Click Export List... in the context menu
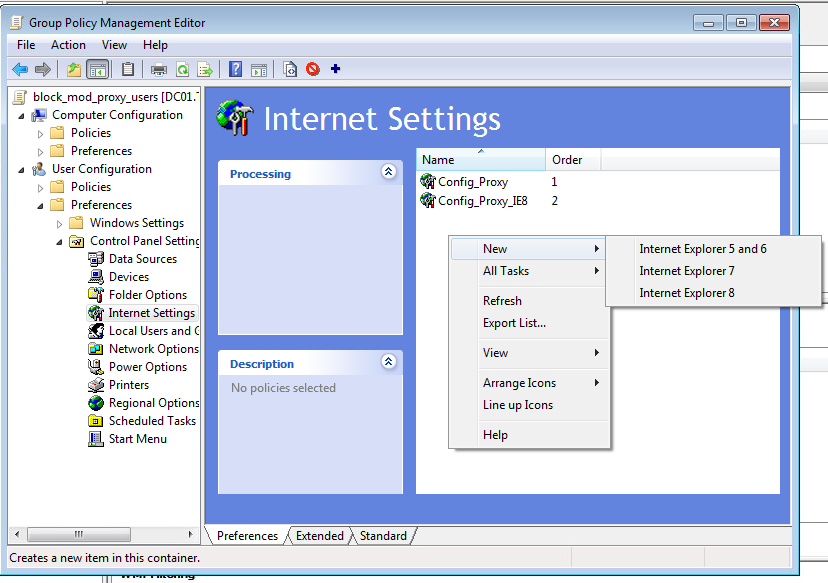The width and height of the screenshot is (828, 583). 528,323
